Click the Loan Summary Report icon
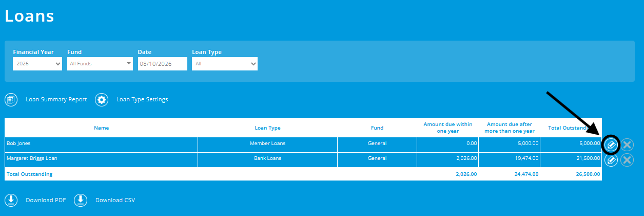The height and width of the screenshot is (216, 644). [11, 100]
